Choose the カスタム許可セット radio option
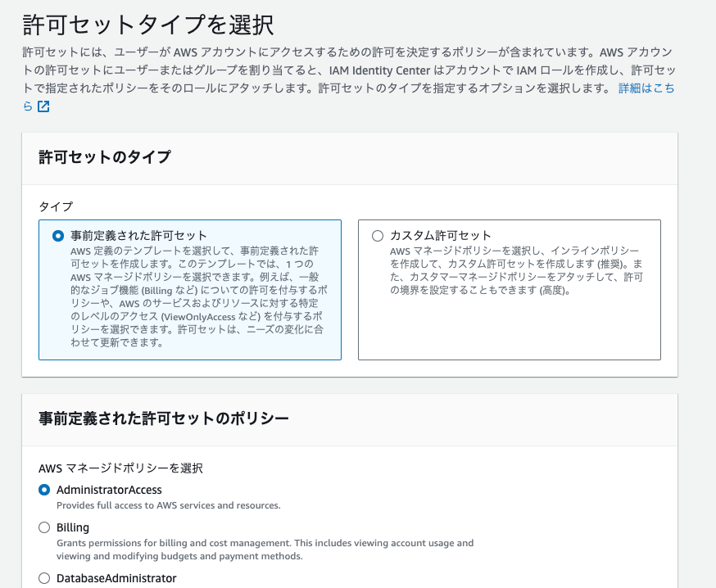716x588 pixels. [378, 236]
